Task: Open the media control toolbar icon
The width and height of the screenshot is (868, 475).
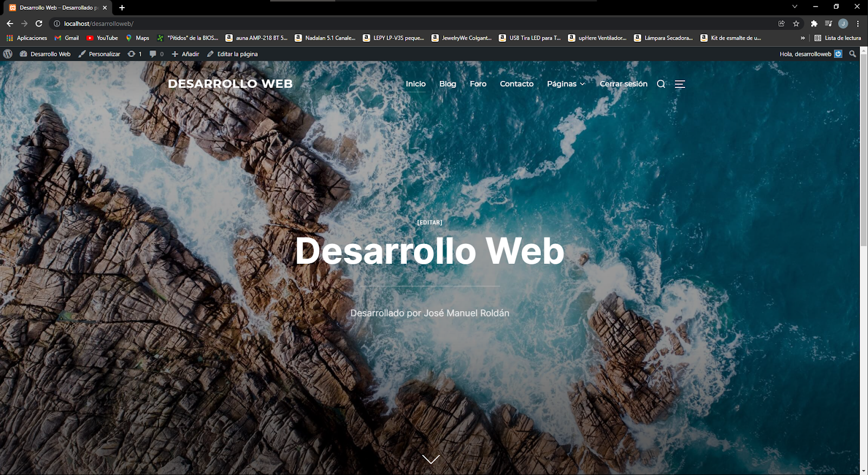Action: [x=828, y=23]
